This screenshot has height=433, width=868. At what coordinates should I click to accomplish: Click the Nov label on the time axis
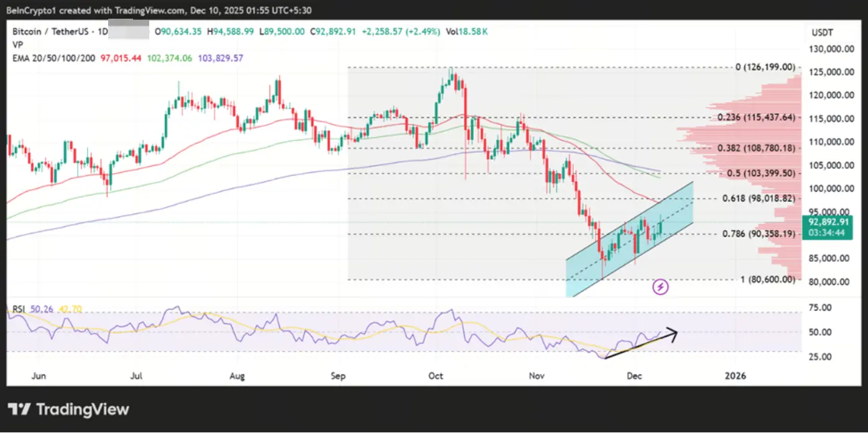pos(535,376)
